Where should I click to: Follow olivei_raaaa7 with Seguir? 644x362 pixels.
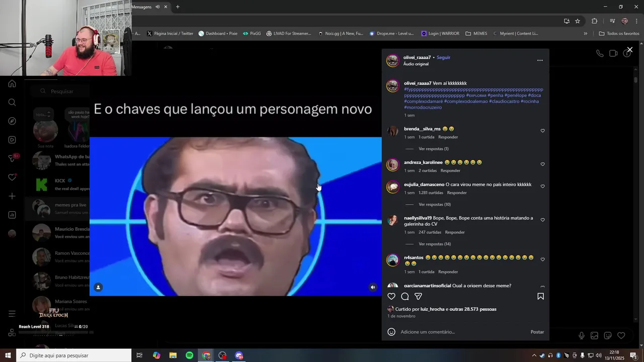click(x=443, y=57)
